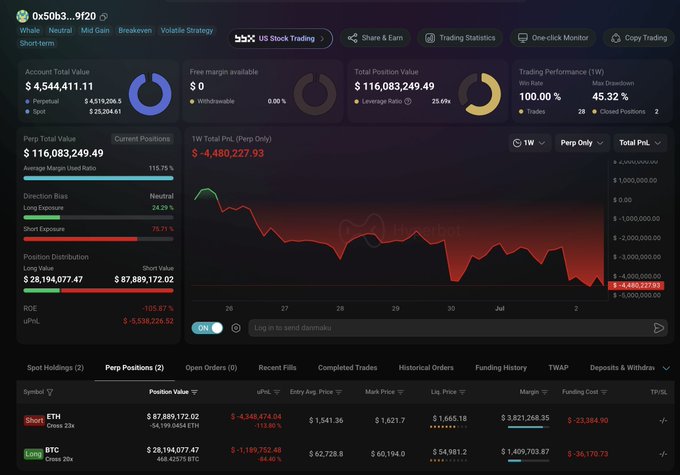Click wallet address 0x50b3...9f20
Image resolution: width=680 pixels, height=475 pixels.
tap(64, 16)
